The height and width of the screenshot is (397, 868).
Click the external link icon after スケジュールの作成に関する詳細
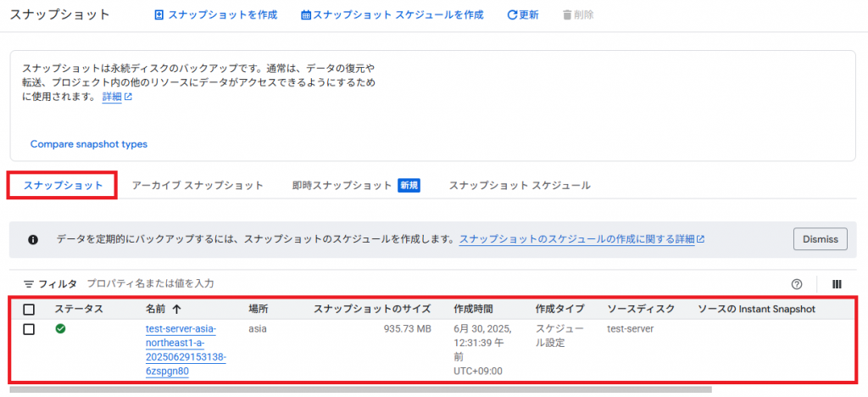coord(700,239)
